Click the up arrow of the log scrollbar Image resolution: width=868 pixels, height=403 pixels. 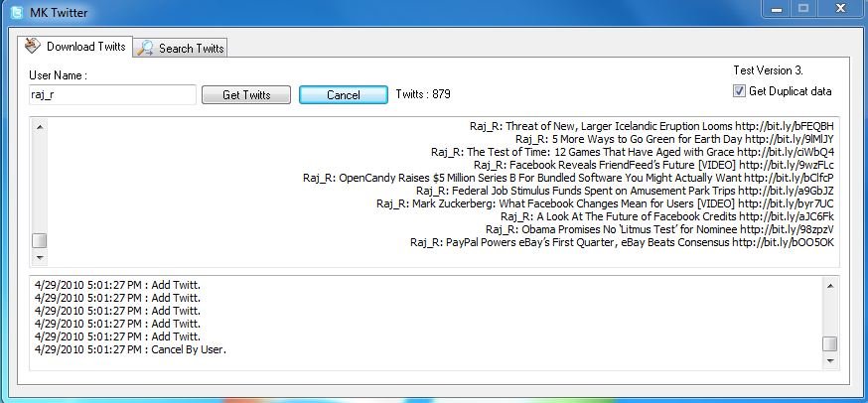(830, 286)
